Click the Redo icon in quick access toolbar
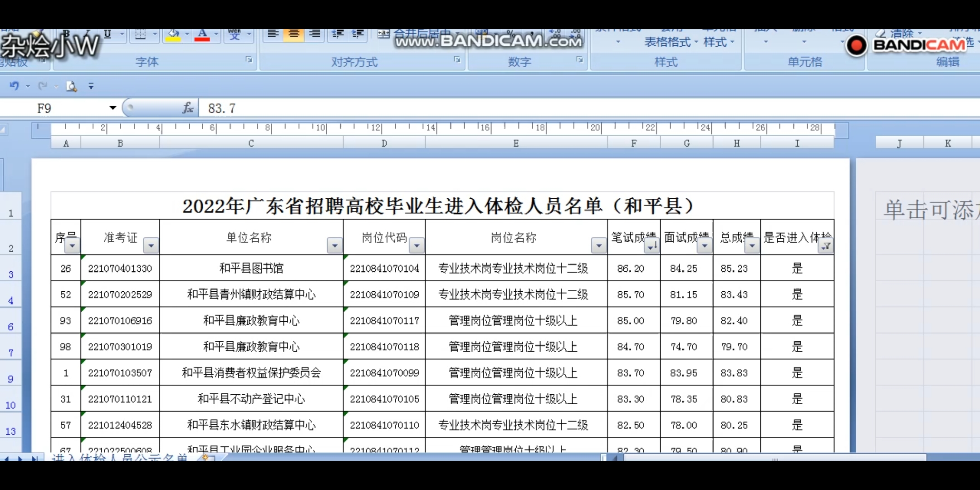The image size is (980, 490). (x=43, y=86)
